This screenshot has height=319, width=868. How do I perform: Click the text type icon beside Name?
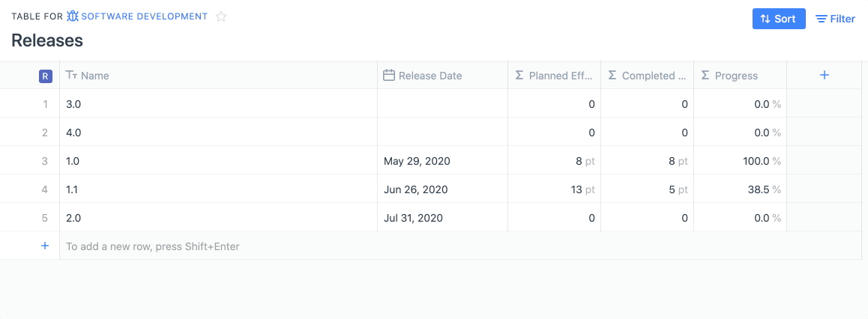(71, 75)
